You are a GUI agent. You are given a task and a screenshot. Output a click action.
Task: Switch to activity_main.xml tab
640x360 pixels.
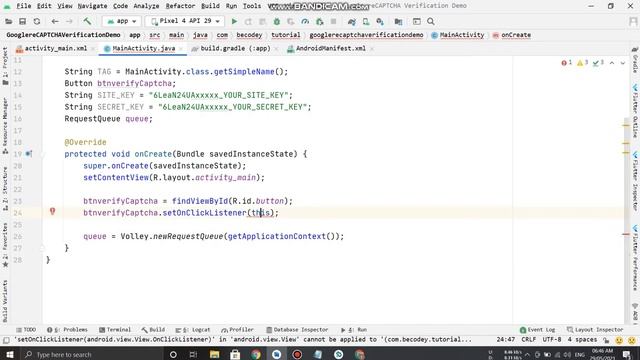tap(55, 48)
